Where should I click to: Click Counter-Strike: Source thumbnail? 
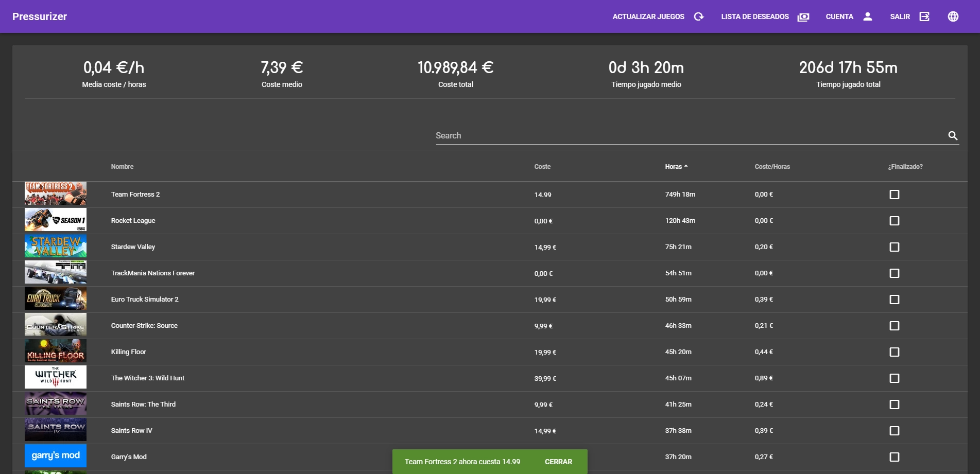pyautogui.click(x=56, y=325)
